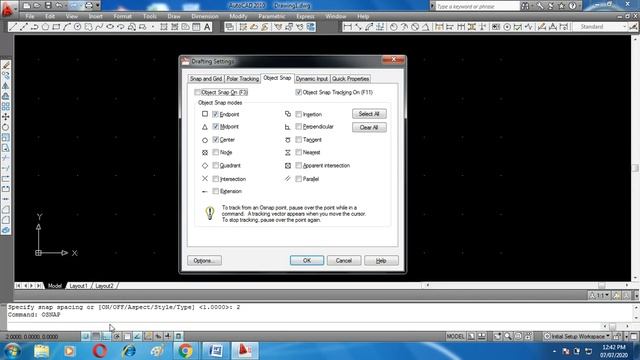The image size is (640, 360).
Task: Click the Clear All button
Action: click(x=369, y=127)
